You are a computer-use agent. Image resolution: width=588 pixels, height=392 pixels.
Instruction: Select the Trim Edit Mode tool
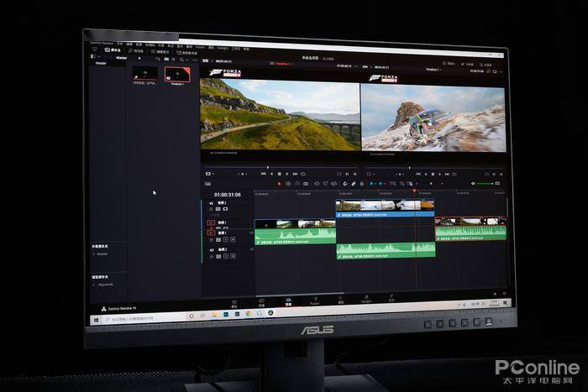(288, 184)
